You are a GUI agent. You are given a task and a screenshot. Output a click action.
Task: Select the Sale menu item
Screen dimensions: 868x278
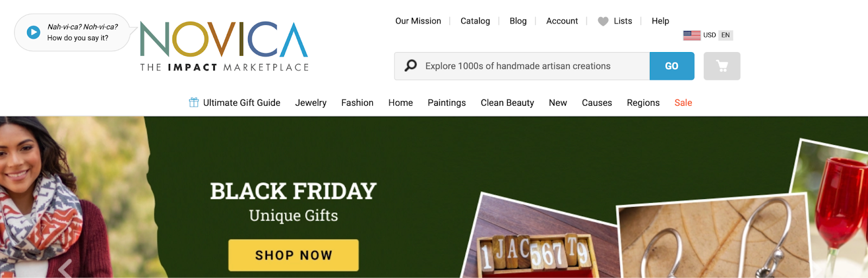[x=683, y=103]
